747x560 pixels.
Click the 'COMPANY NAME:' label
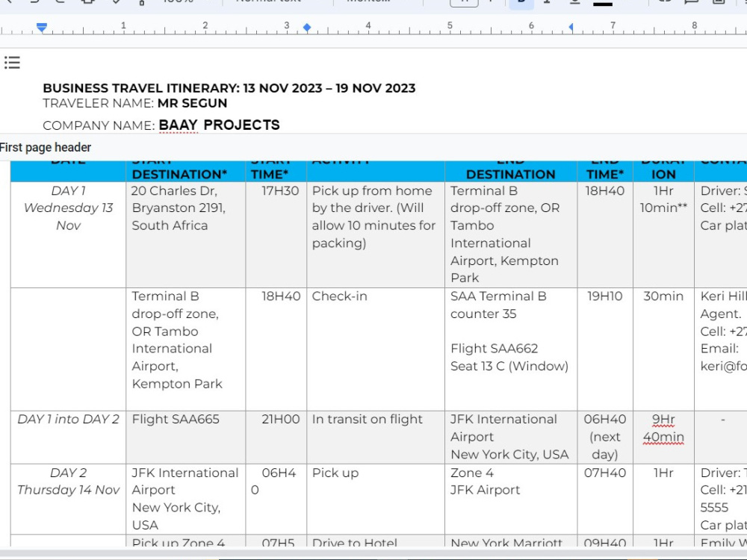pos(99,125)
